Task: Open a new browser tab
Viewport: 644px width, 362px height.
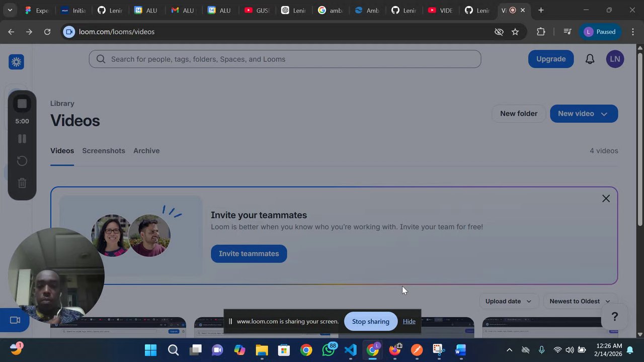Action: click(x=541, y=10)
